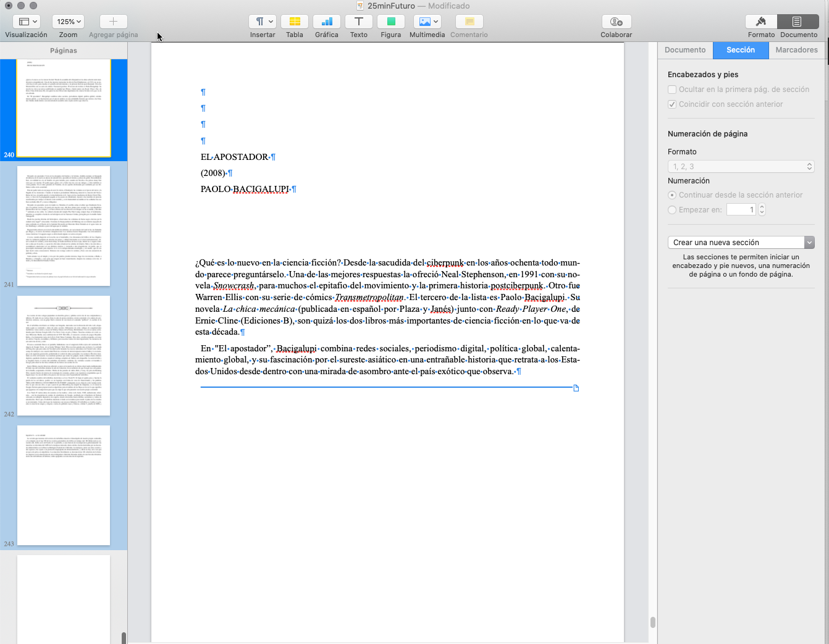
Task: Click the Colaborar icon
Action: (616, 22)
